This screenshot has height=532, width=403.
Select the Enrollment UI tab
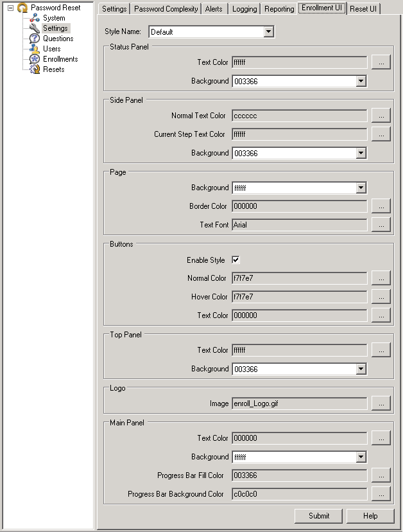coord(322,8)
